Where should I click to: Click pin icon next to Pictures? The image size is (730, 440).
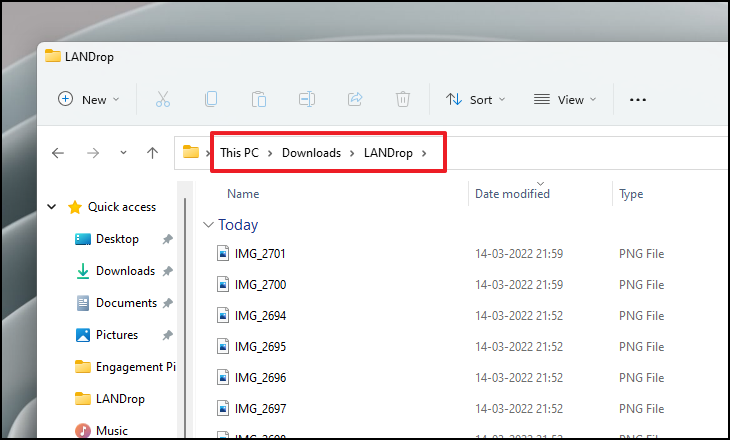tap(168, 335)
